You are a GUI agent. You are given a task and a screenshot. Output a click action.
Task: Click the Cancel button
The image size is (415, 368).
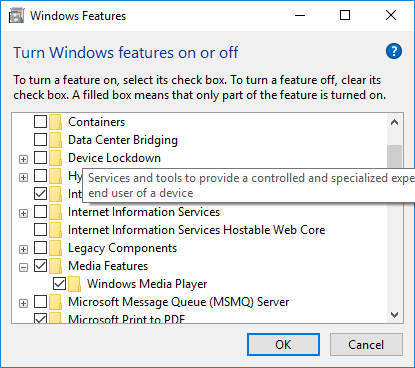[366, 345]
